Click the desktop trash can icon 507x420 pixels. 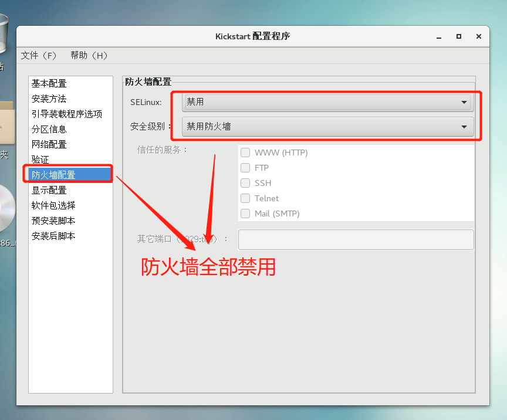coord(4,34)
